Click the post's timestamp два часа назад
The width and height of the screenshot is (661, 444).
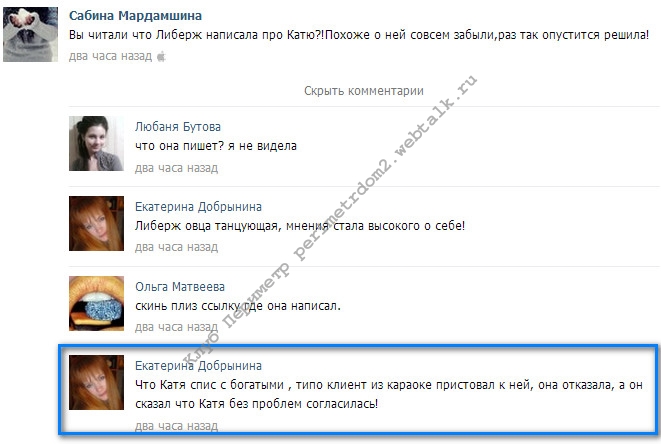(110, 56)
